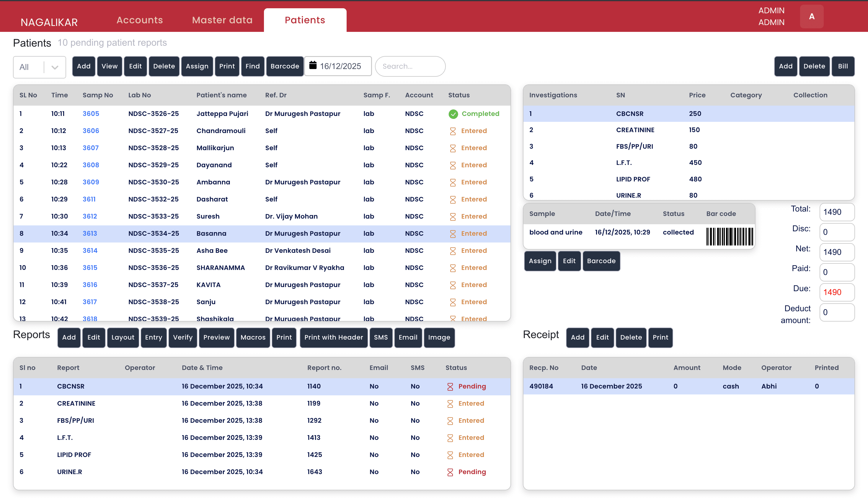Open the Master data tab
The height and width of the screenshot is (498, 868).
222,20
